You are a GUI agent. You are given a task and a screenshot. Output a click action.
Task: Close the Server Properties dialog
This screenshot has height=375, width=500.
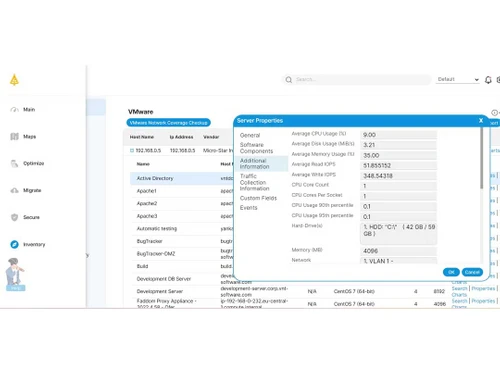(x=481, y=120)
